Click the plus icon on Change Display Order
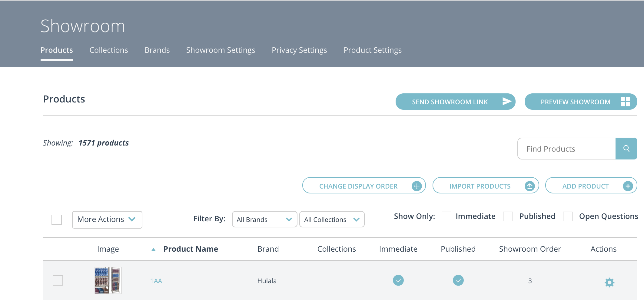Screen dimensions: 644x305 417,186
